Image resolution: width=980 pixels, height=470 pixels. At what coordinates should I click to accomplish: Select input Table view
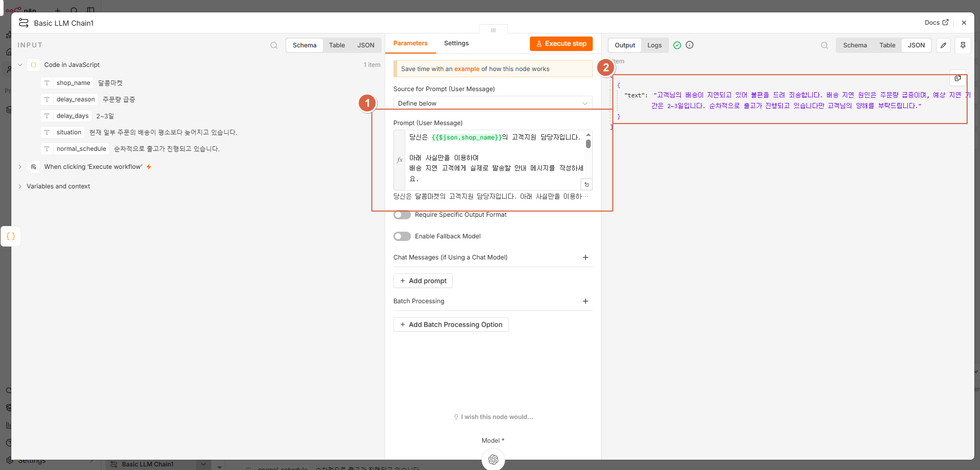337,45
